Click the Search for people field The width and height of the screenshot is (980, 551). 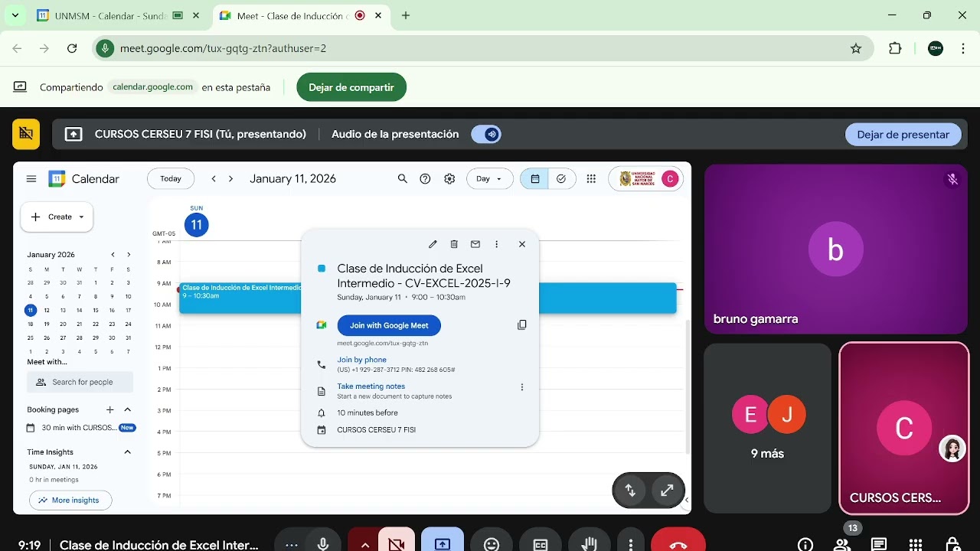[80, 382]
